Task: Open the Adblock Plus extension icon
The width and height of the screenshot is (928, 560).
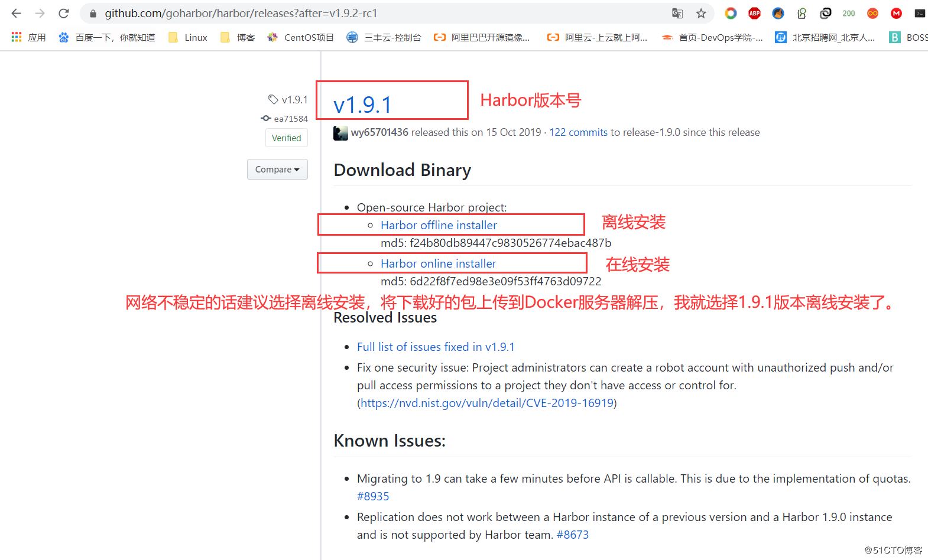Action: tap(754, 13)
